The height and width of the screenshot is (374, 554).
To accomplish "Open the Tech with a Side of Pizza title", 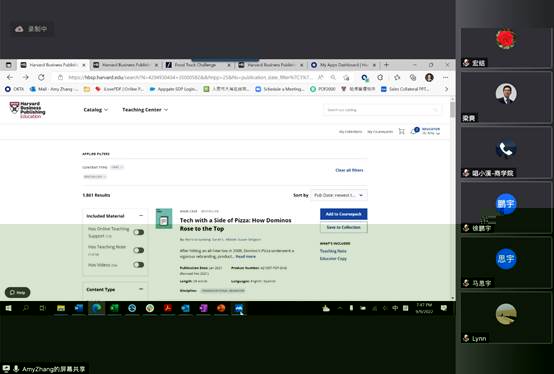I will click(x=236, y=224).
